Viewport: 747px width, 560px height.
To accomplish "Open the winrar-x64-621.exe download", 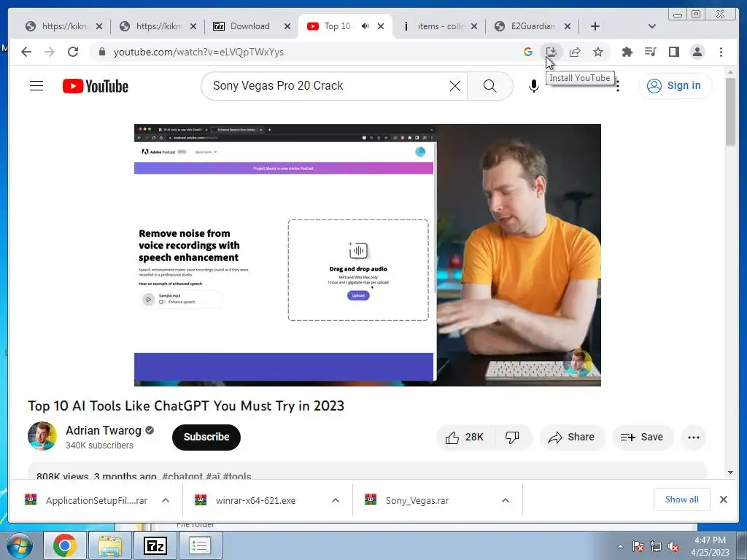I will coord(256,500).
